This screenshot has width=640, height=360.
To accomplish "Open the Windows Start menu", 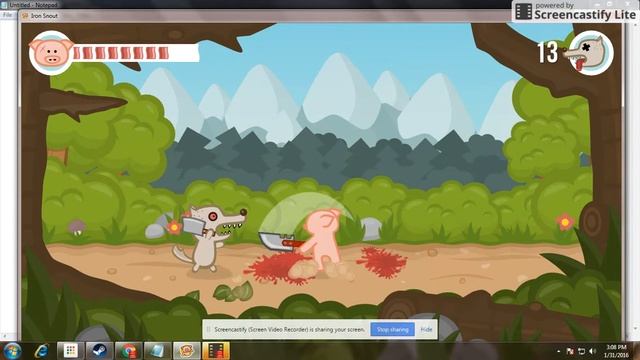I will (x=12, y=351).
